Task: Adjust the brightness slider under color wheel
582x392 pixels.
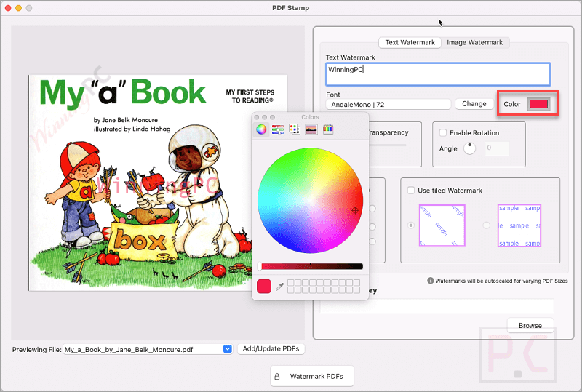Action: point(311,266)
